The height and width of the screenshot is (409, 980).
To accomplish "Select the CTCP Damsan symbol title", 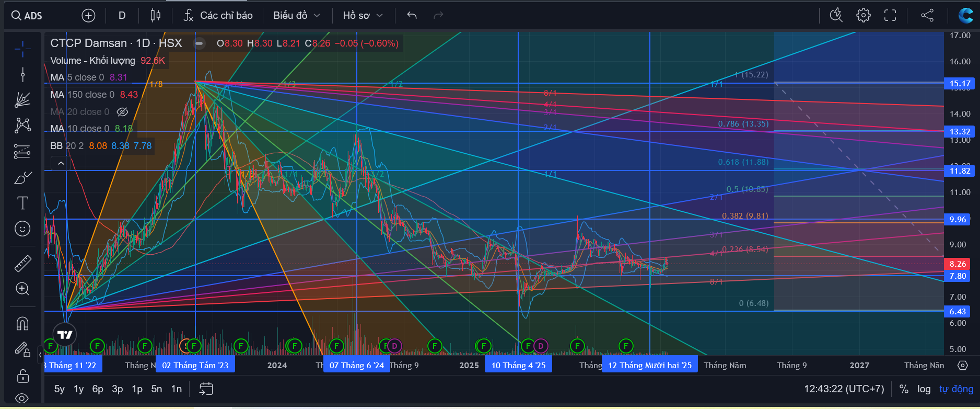I will [x=116, y=43].
